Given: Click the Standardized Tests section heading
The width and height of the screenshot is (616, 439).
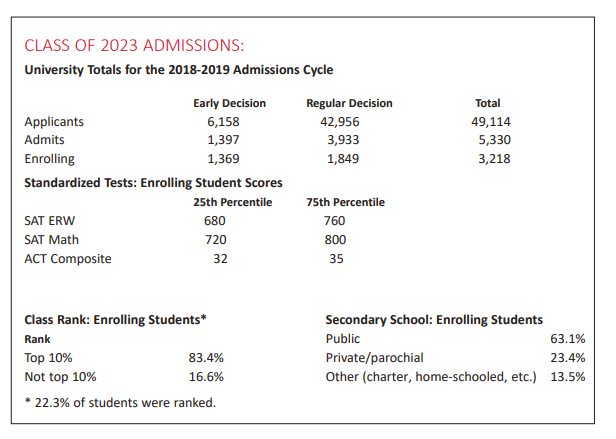Looking at the screenshot, I should tap(153, 183).
